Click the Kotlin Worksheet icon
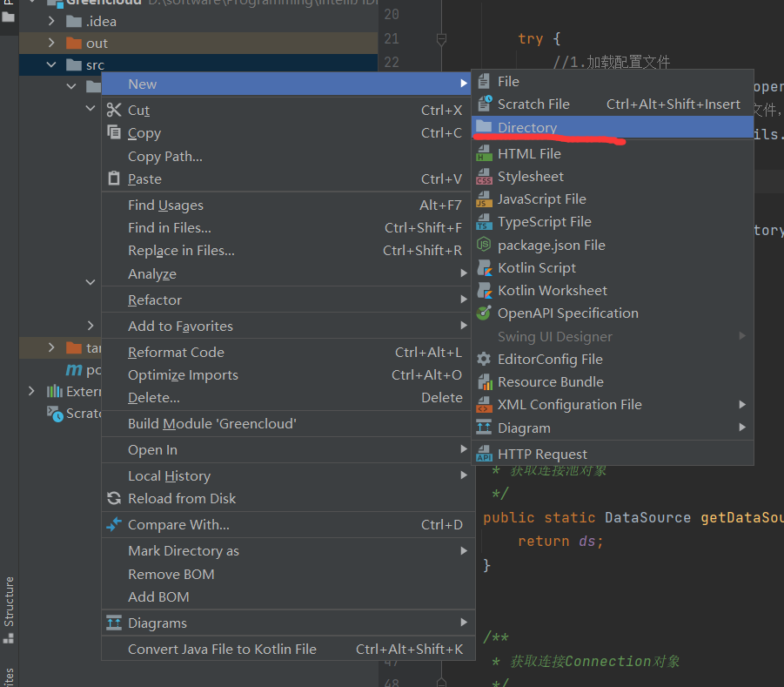784x687 pixels. point(484,290)
